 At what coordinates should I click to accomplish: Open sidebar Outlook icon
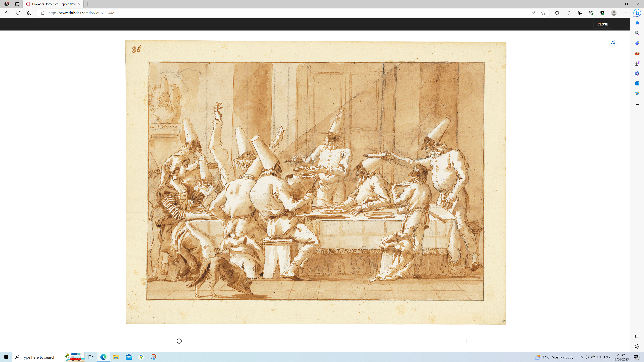[x=637, y=83]
